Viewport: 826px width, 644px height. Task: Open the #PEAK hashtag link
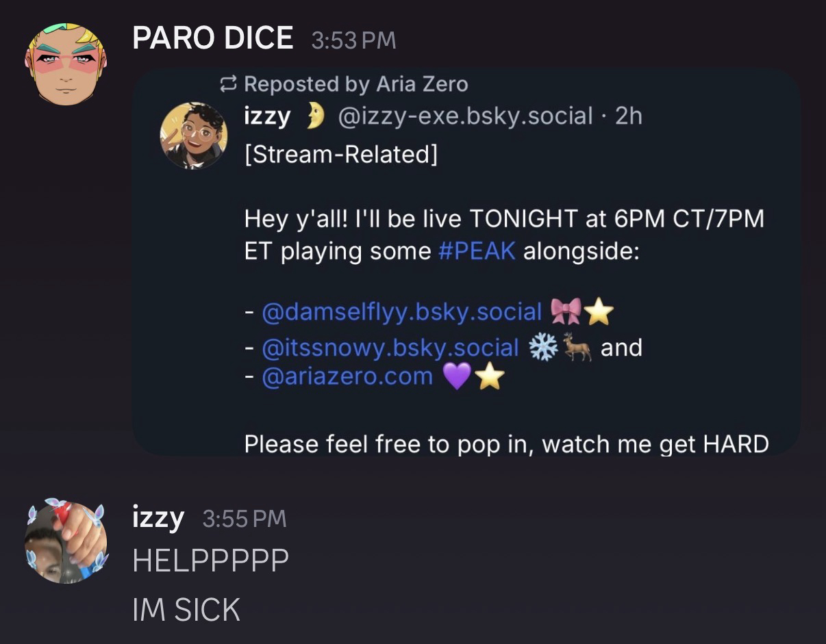point(476,250)
